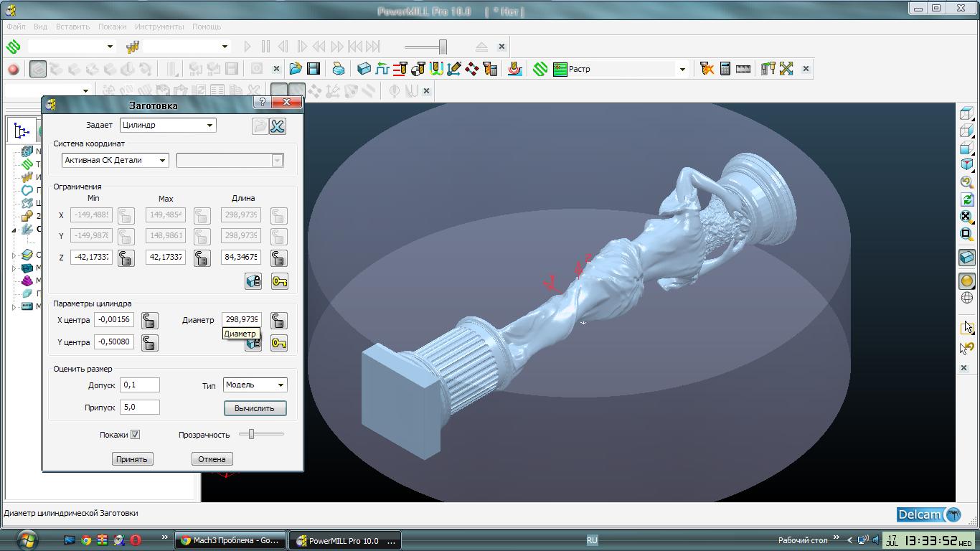This screenshot has width=980, height=551.
Task: Click the Tool Start and End Point icon
Action: pyautogui.click(x=418, y=69)
